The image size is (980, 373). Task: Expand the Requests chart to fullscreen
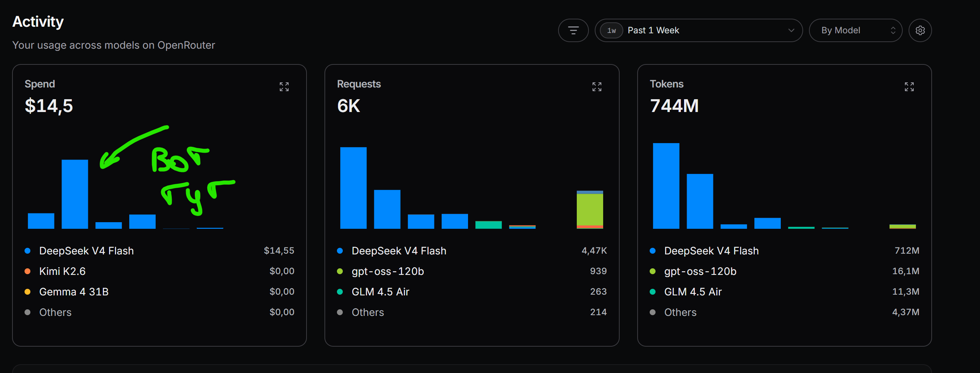597,87
